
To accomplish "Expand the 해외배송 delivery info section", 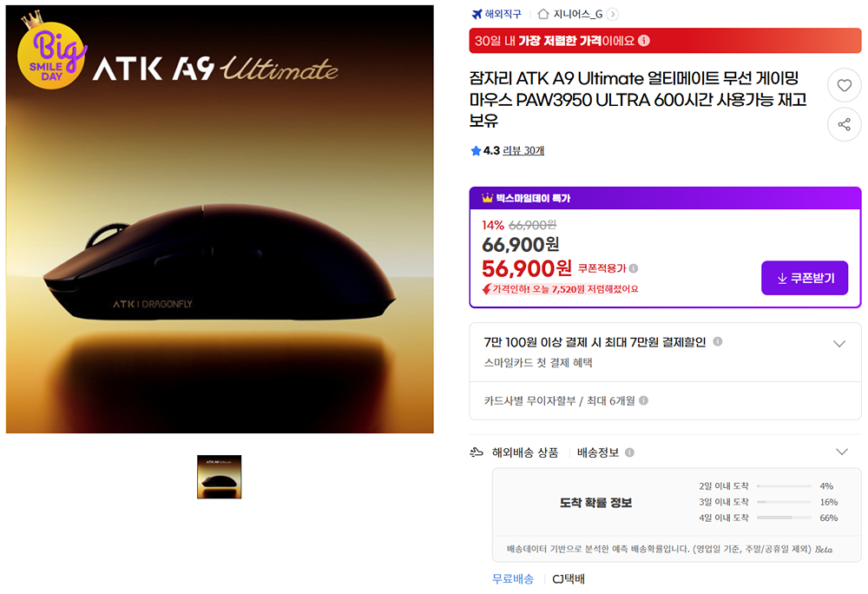I will click(x=841, y=452).
